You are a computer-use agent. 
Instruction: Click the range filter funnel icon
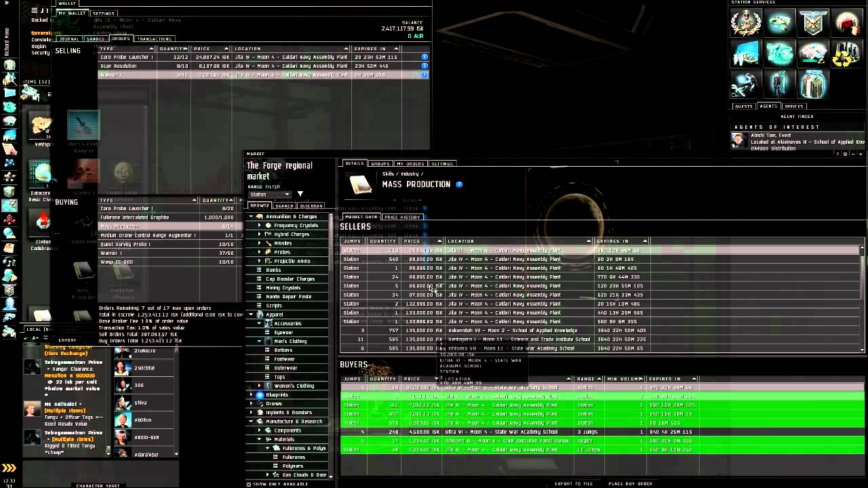pos(300,195)
